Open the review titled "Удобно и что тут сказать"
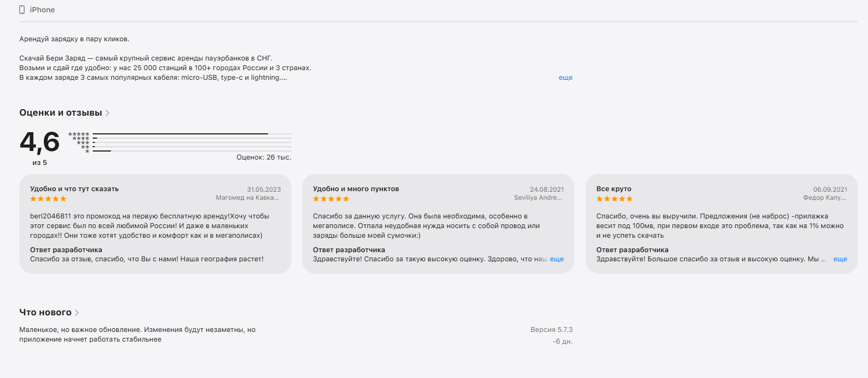 coord(74,189)
